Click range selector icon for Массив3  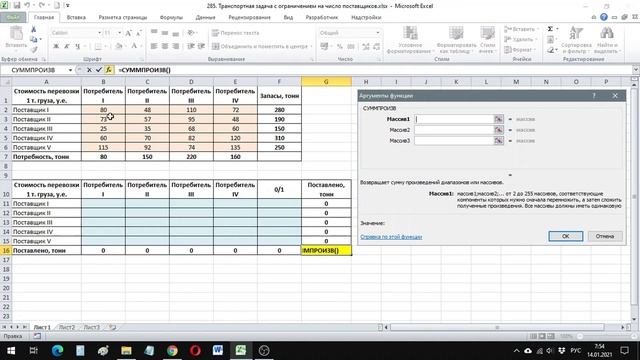[x=498, y=140]
